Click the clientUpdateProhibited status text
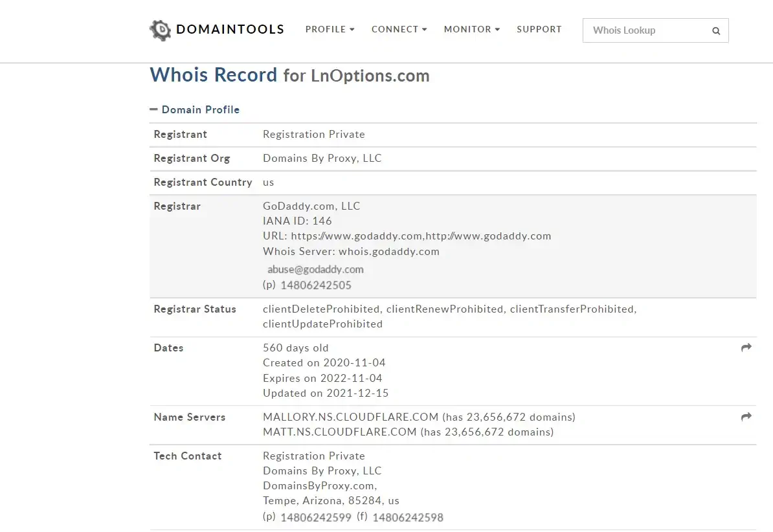773x532 pixels. click(323, 324)
